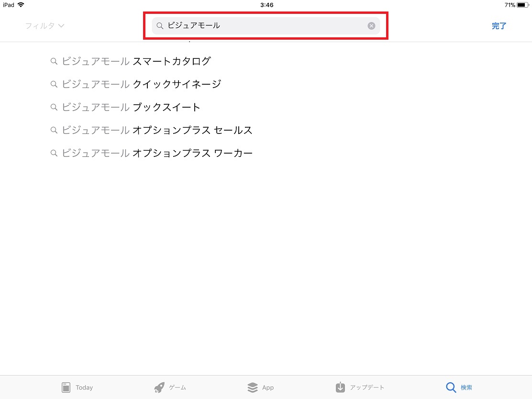
Task: Choose the ビジュアモール スマートカタログ suggestion
Action: tap(136, 61)
